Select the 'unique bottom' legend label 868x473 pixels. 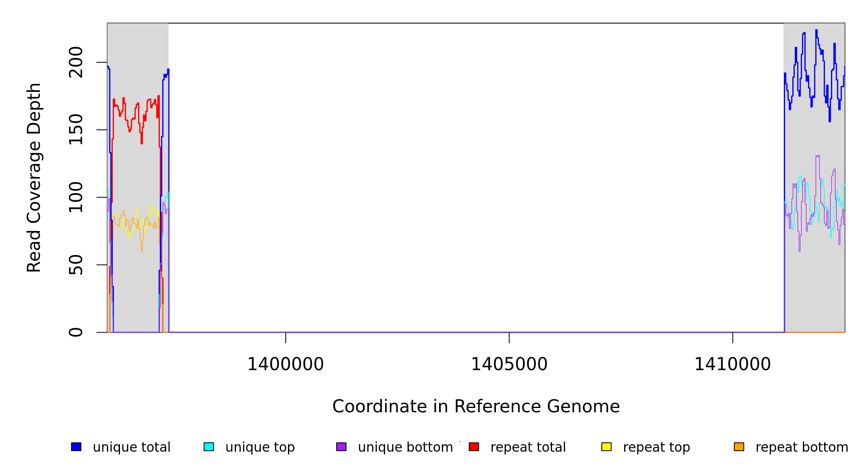(x=405, y=447)
